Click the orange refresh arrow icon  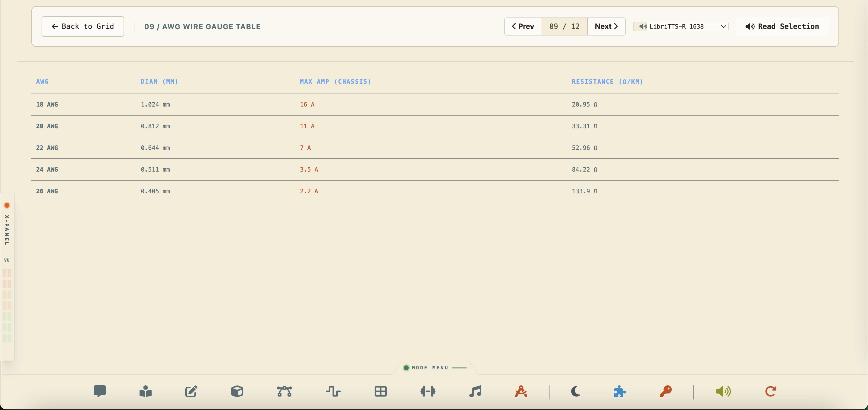point(771,391)
